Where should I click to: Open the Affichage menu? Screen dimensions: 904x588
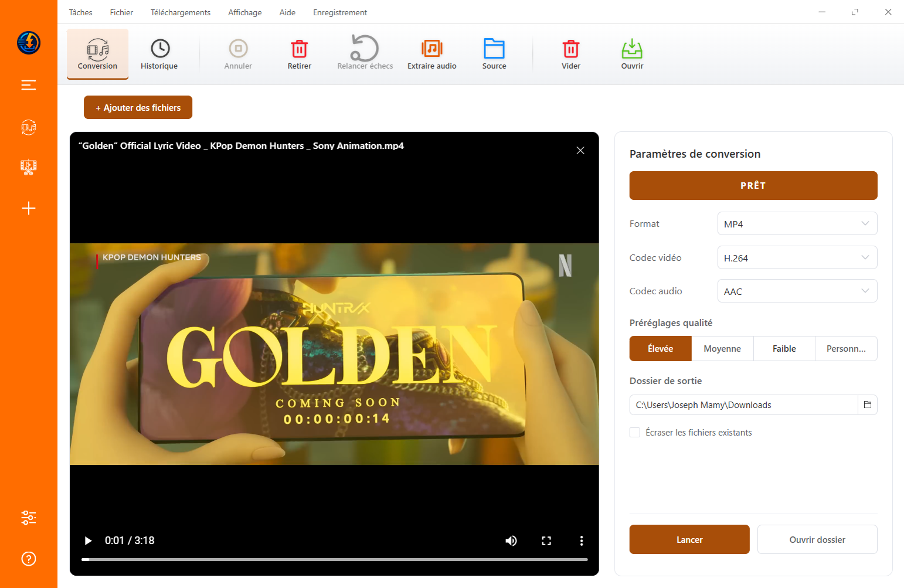click(245, 12)
